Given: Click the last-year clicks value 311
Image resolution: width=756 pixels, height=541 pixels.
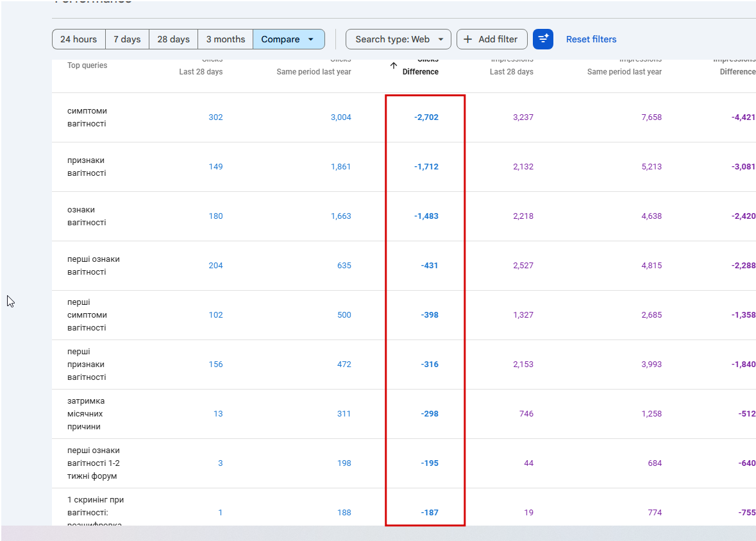Looking at the screenshot, I should click(344, 413).
